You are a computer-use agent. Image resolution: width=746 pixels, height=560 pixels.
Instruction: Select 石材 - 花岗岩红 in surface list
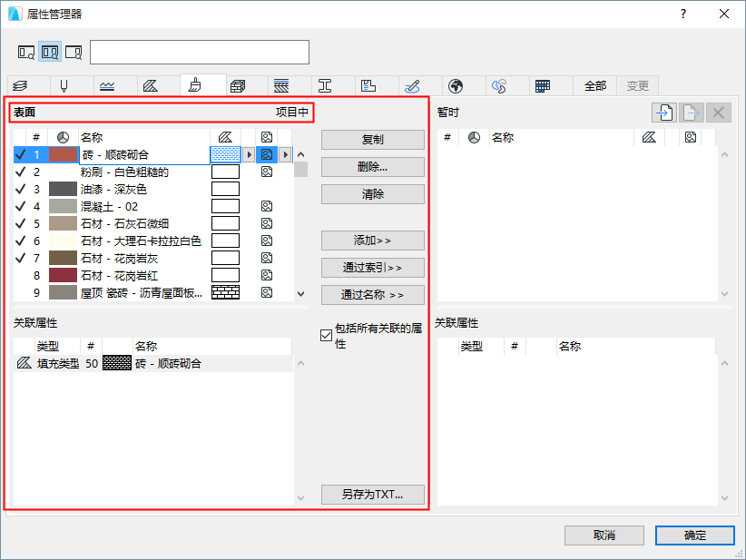(x=153, y=275)
